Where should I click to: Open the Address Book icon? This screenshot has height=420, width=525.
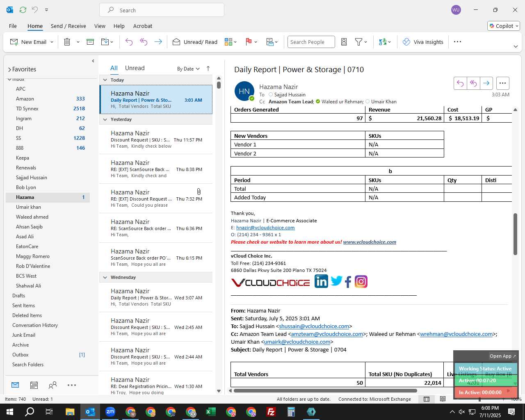pyautogui.click(x=344, y=42)
